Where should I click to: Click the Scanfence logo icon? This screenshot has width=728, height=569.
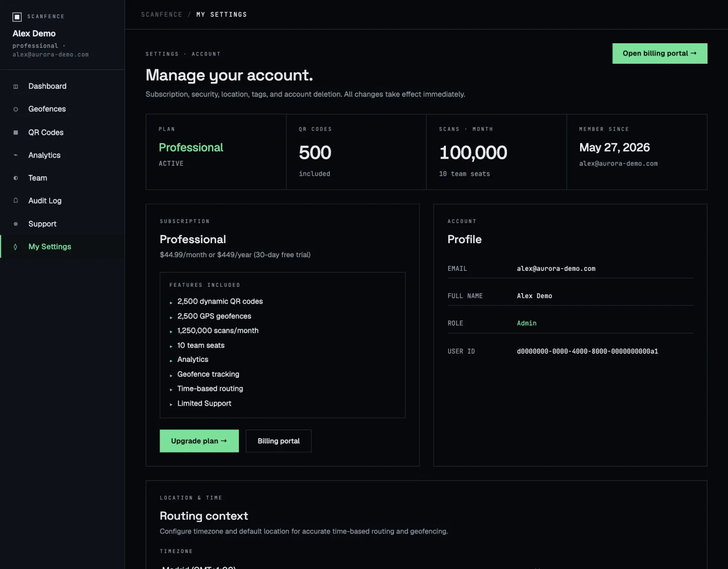tap(17, 17)
